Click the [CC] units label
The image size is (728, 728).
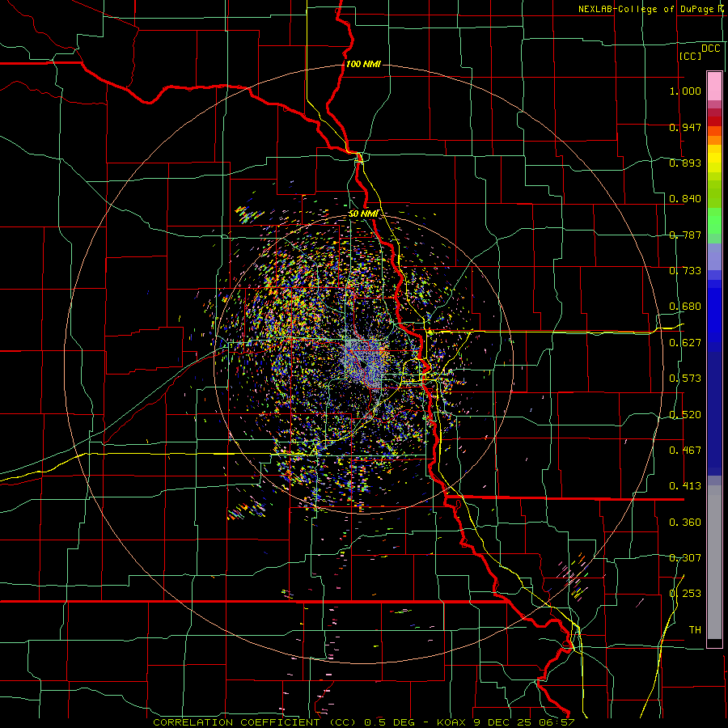coord(691,56)
